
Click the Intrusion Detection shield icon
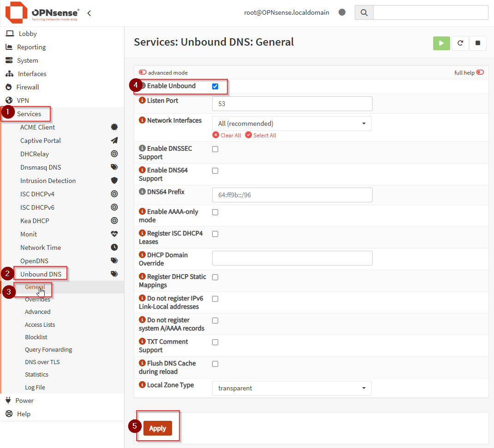(x=114, y=180)
